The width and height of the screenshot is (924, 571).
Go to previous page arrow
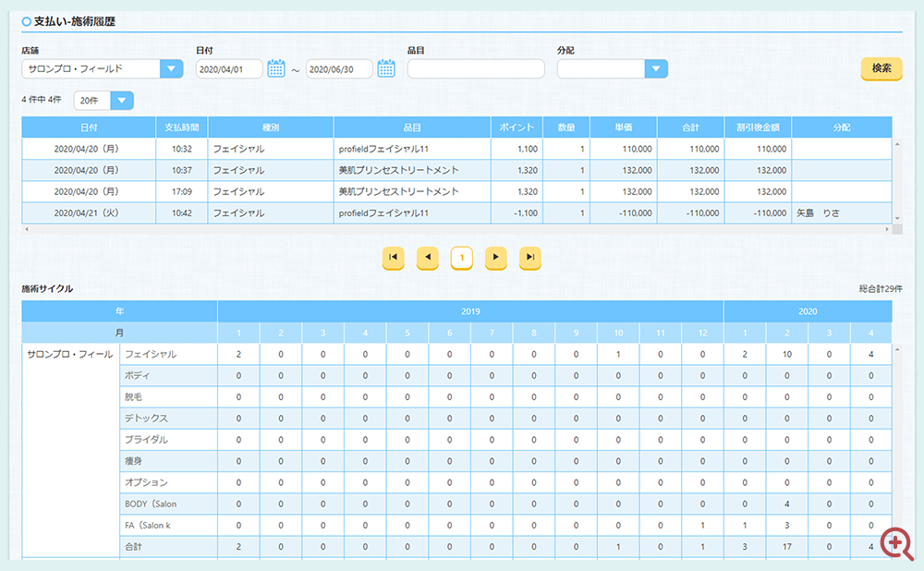tap(427, 258)
